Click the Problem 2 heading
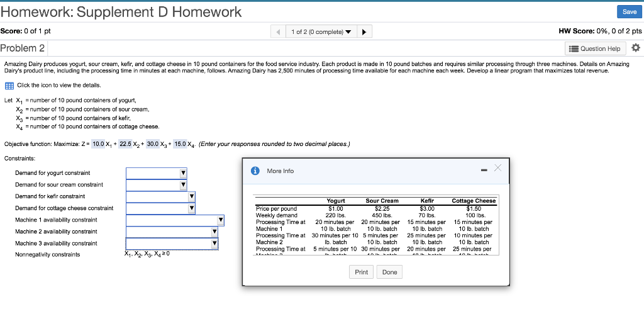The image size is (644, 309). coord(23,48)
